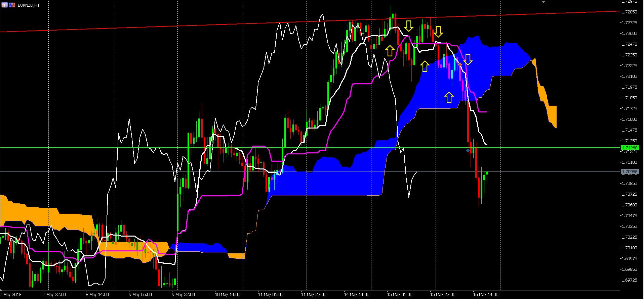Click the 15 May 22:00 time label
Screen dimensions: 644x299
click(x=442, y=295)
